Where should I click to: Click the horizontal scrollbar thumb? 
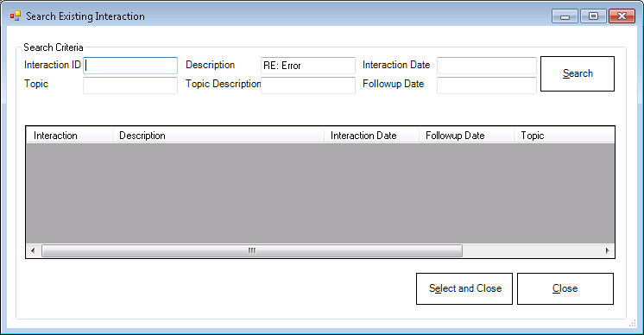[x=252, y=250]
